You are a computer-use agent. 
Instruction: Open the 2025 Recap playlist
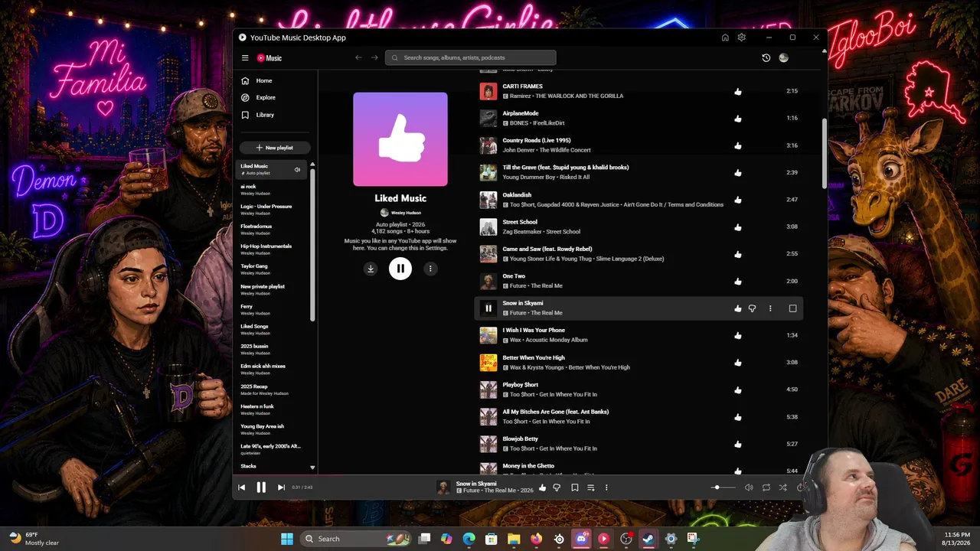pos(272,390)
